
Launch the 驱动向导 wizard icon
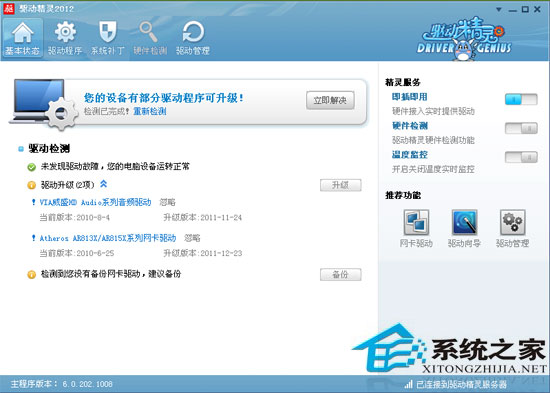(464, 228)
